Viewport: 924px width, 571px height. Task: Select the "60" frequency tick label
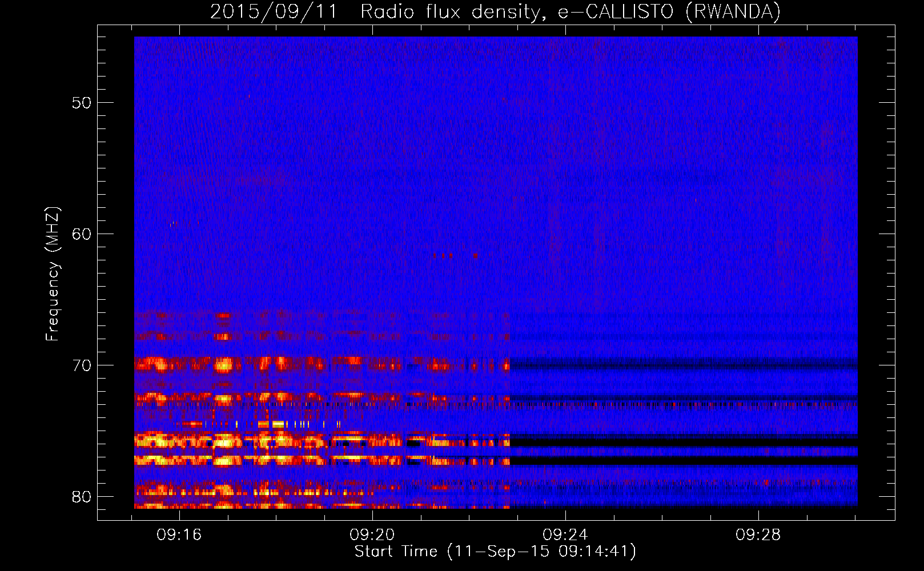[82, 234]
